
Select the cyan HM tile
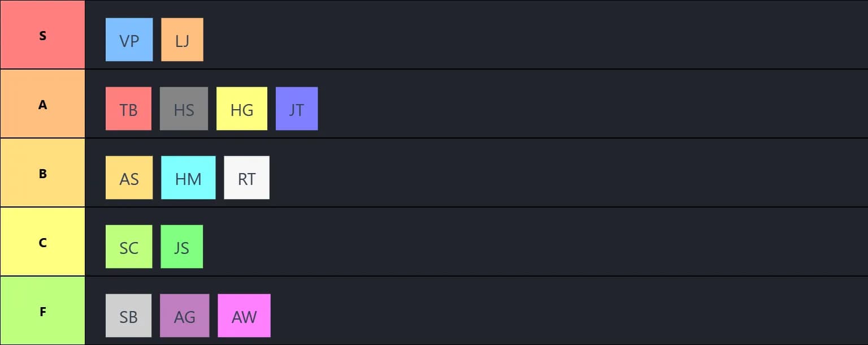click(188, 178)
